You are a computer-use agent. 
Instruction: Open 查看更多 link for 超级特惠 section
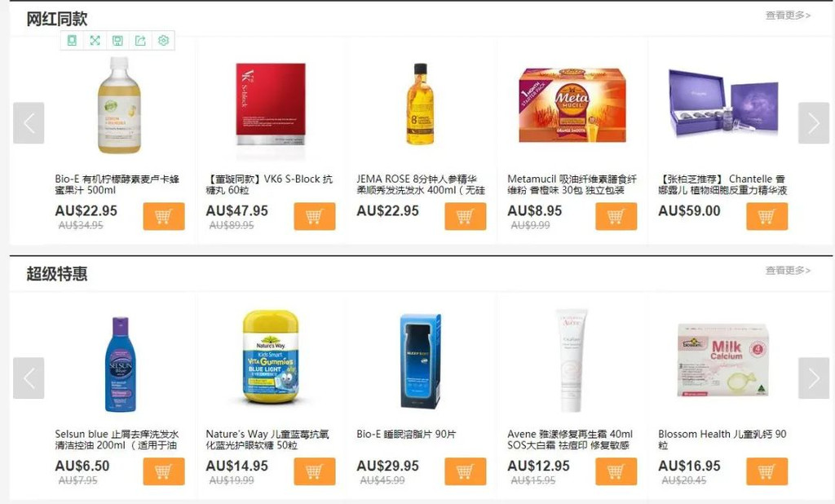pyautogui.click(x=788, y=271)
